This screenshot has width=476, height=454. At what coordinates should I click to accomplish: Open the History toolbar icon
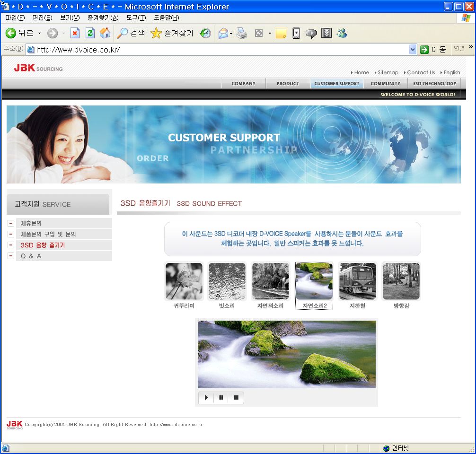[205, 33]
